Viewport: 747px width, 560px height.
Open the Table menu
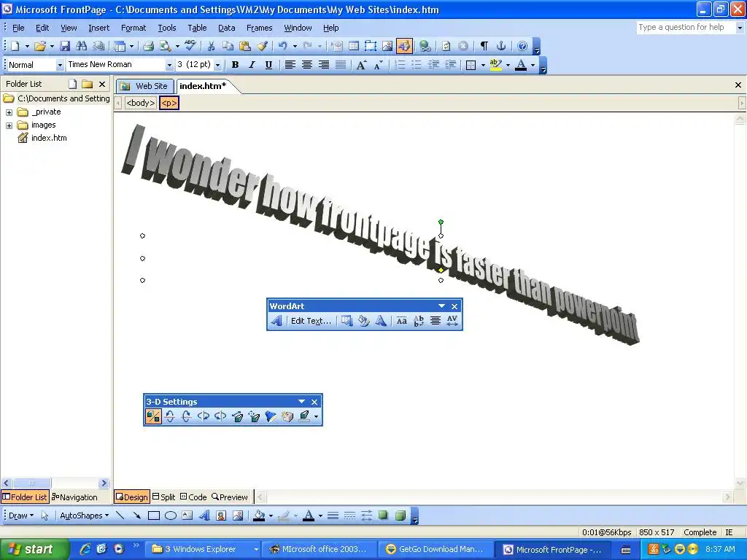click(x=197, y=28)
